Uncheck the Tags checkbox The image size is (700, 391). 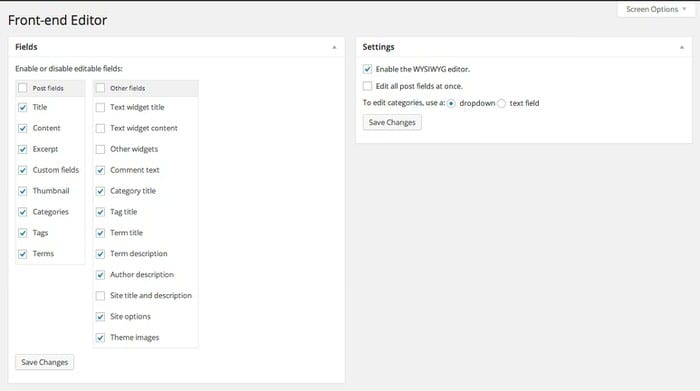pos(23,233)
